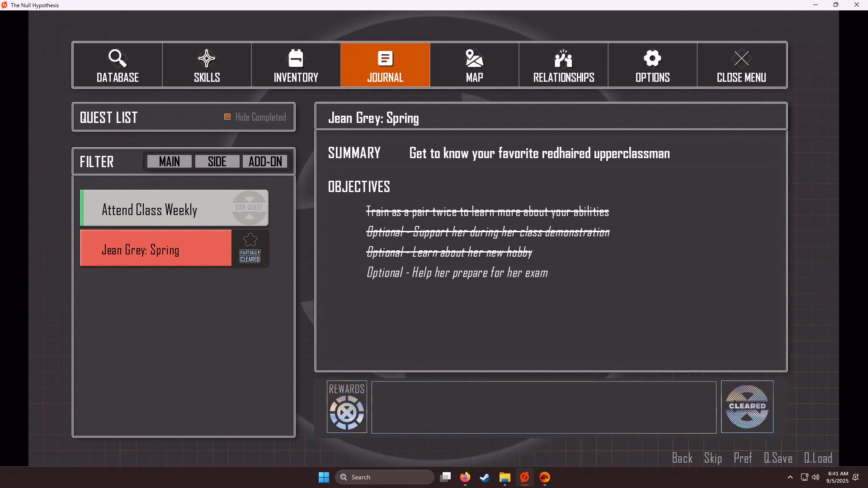Toggle the SIDE quest filter

pyautogui.click(x=217, y=161)
